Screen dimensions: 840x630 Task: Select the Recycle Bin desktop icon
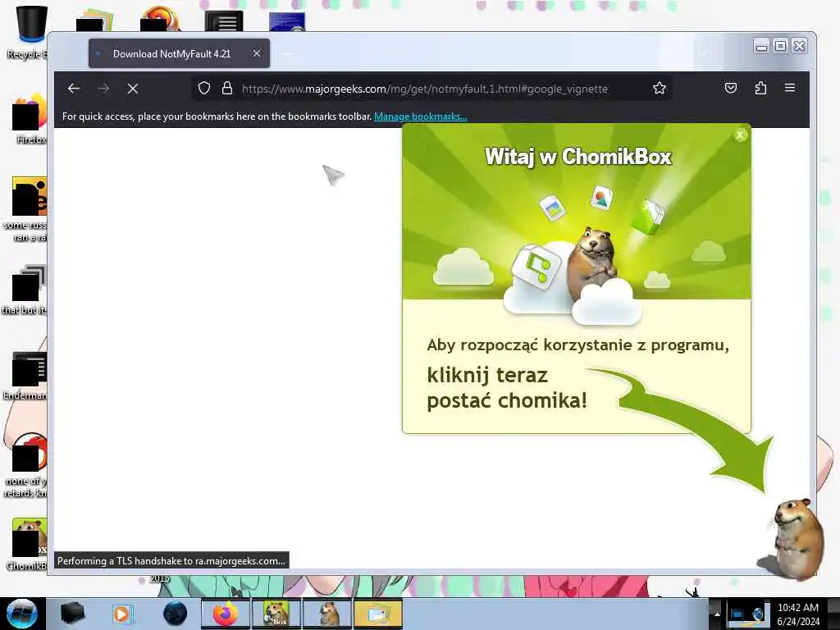28,32
